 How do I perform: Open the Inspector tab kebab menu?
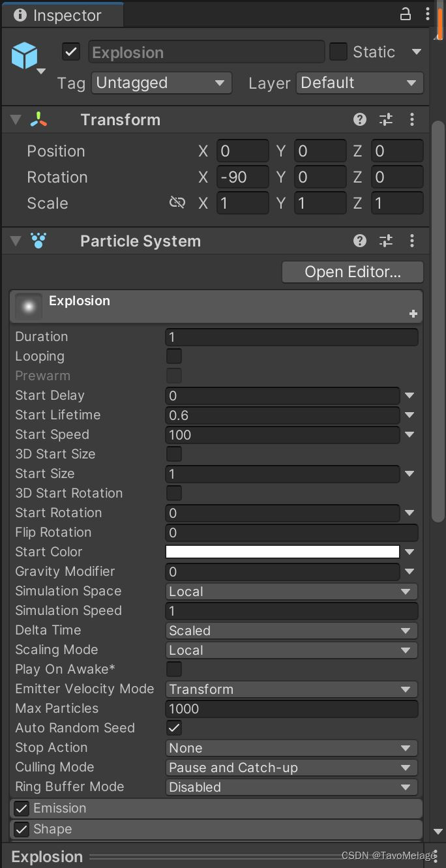pyautogui.click(x=428, y=14)
